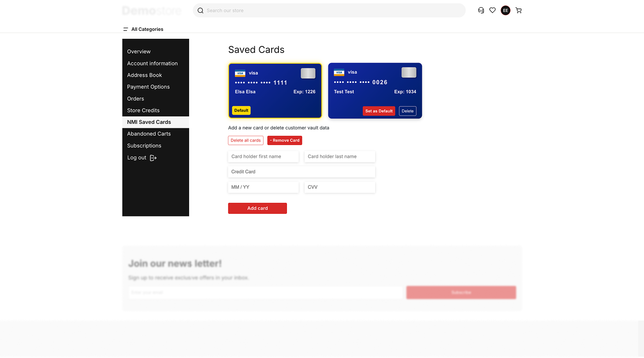
Task: Expand the All Categories menu
Action: tap(147, 29)
